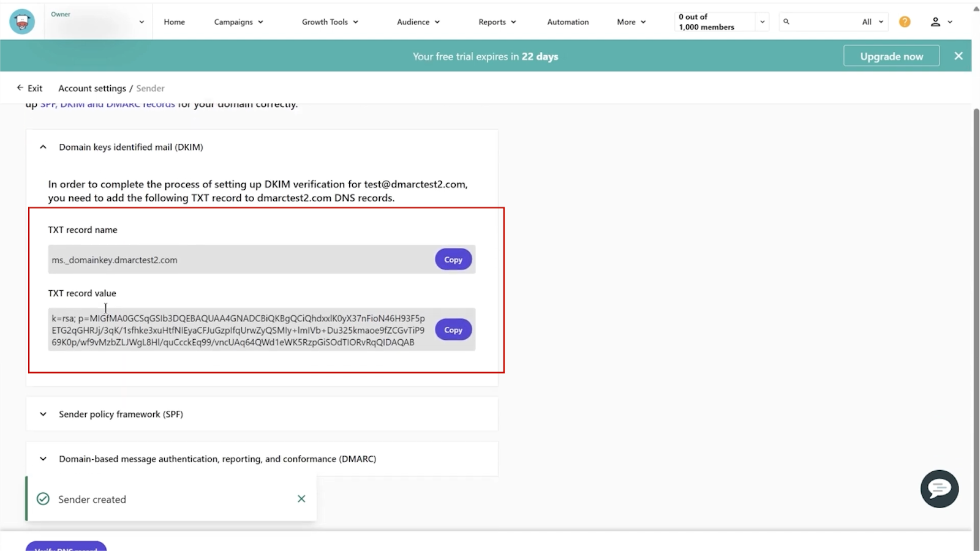Go to the Automation page
Image resolution: width=980 pixels, height=551 pixels.
[568, 22]
